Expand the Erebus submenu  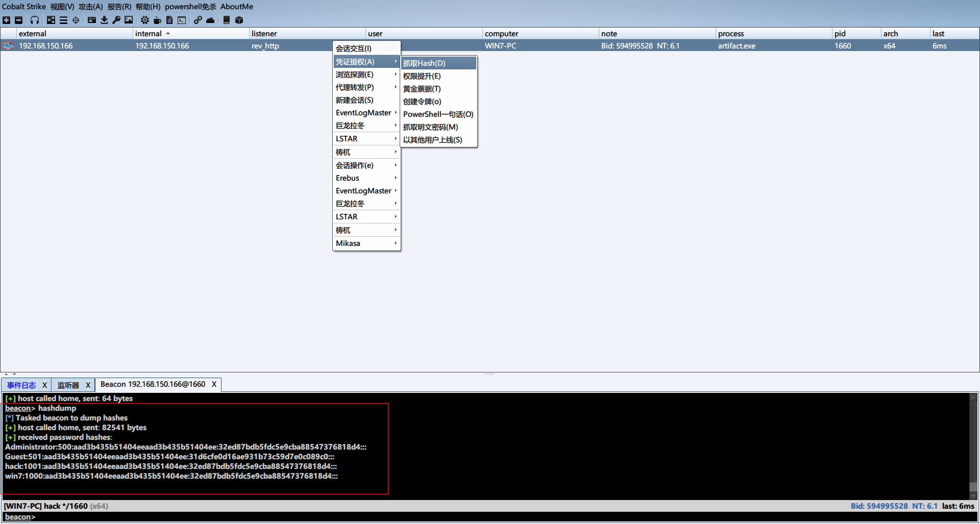[366, 178]
